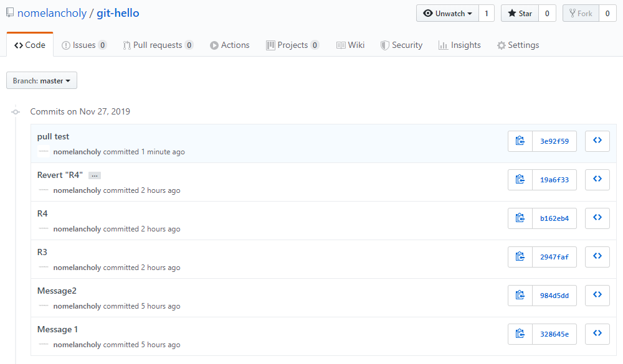Open the pull test commit title
Viewport: 623px width, 364px height.
pos(53,136)
